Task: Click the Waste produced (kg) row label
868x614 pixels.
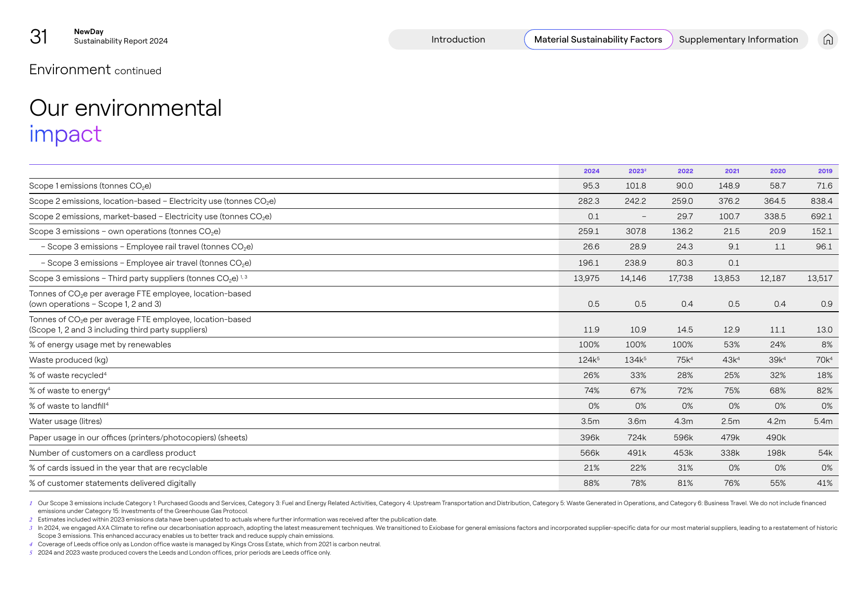Action: [x=68, y=360]
